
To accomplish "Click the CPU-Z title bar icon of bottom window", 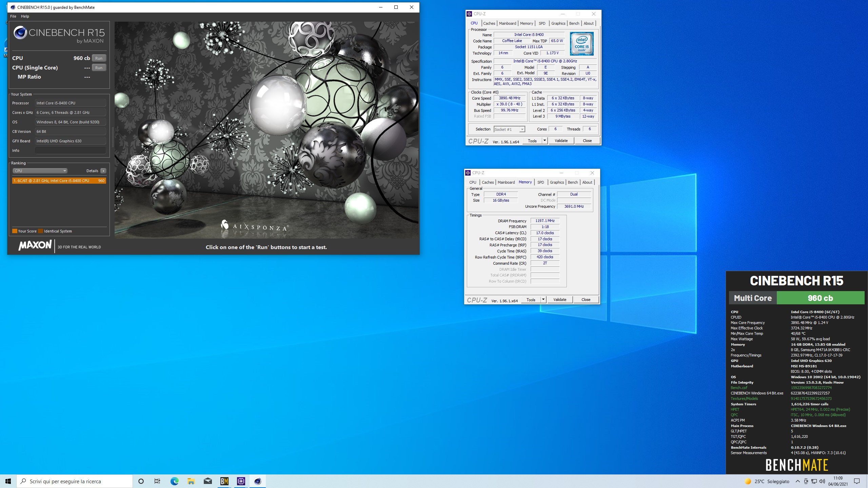I will pyautogui.click(x=468, y=173).
